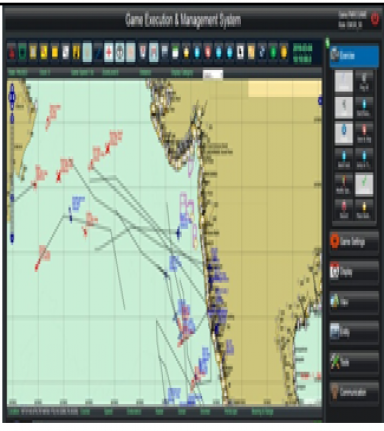Click the map zoom slider's lowest blue handle
The height and width of the screenshot is (431, 384).
click(12, 238)
